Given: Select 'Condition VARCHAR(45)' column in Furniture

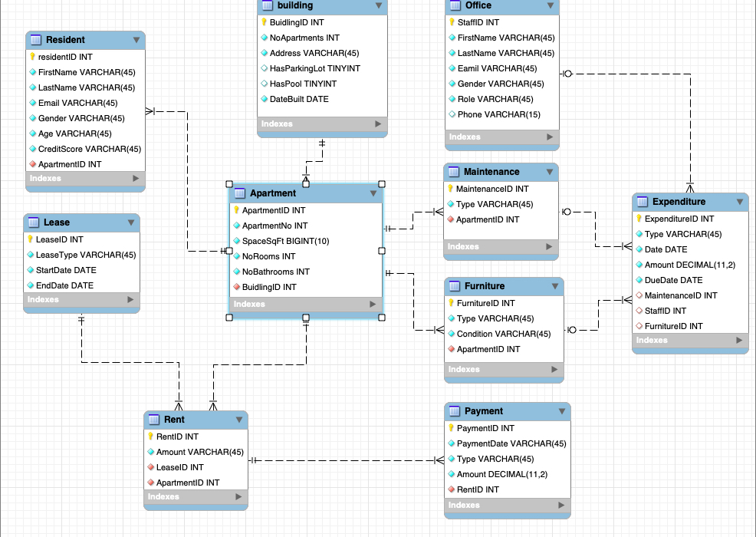Looking at the screenshot, I should click(504, 334).
